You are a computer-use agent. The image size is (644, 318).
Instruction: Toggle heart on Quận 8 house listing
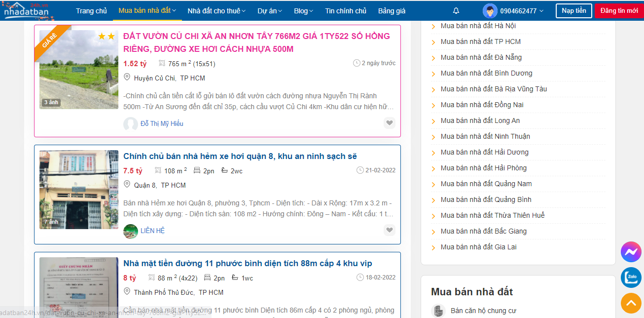point(390,230)
